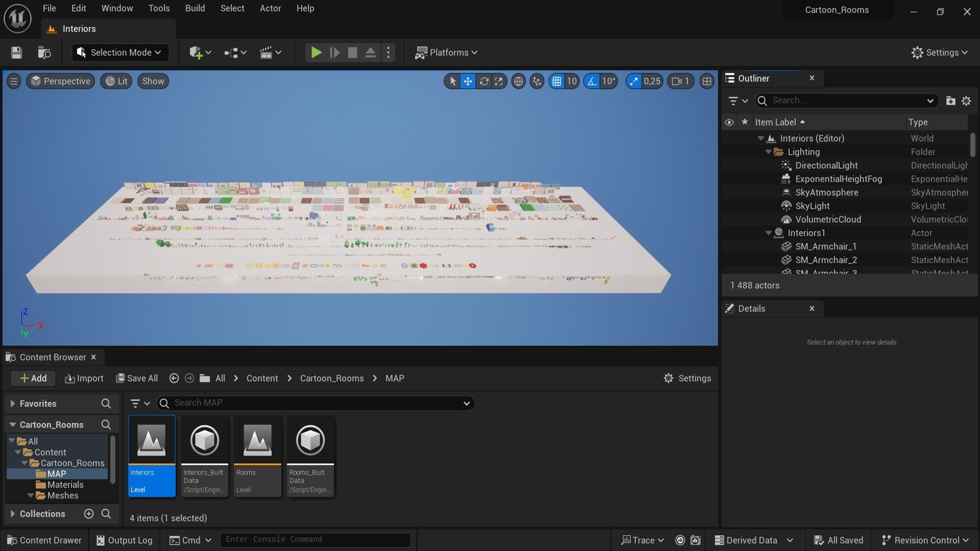The width and height of the screenshot is (980, 551).
Task: Click the Play level button
Action: (316, 53)
